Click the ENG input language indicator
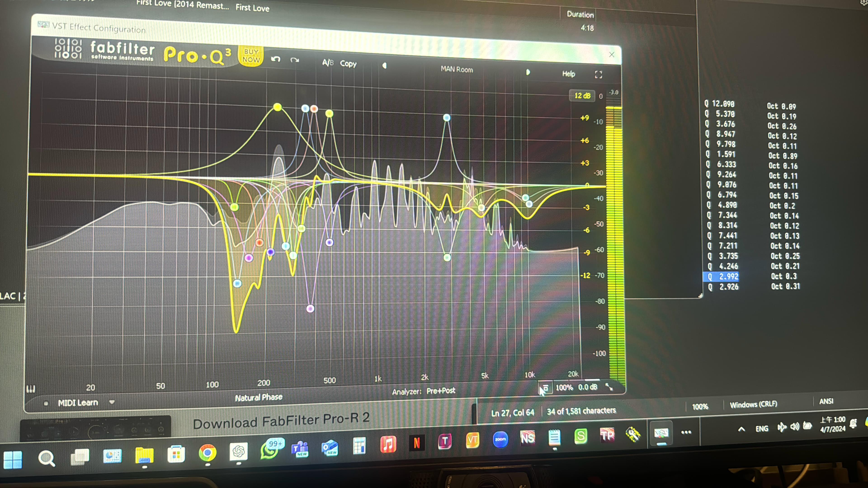The height and width of the screenshot is (488, 868). tap(762, 429)
